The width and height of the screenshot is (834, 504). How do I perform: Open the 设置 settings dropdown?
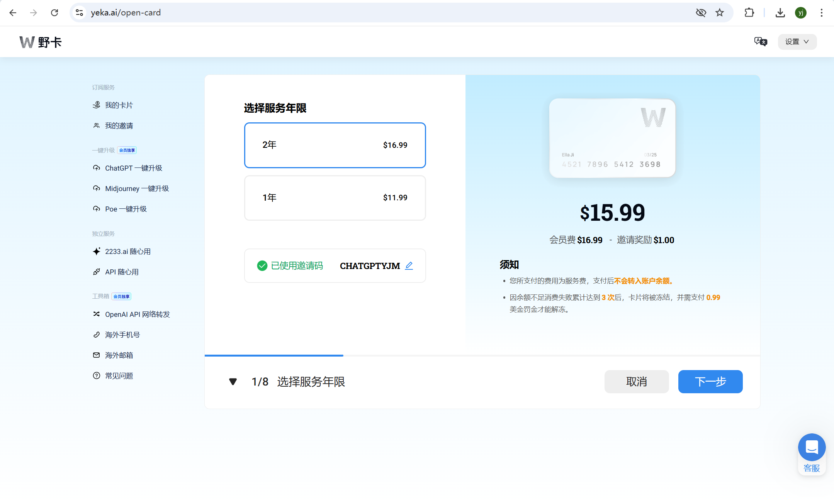coord(797,42)
